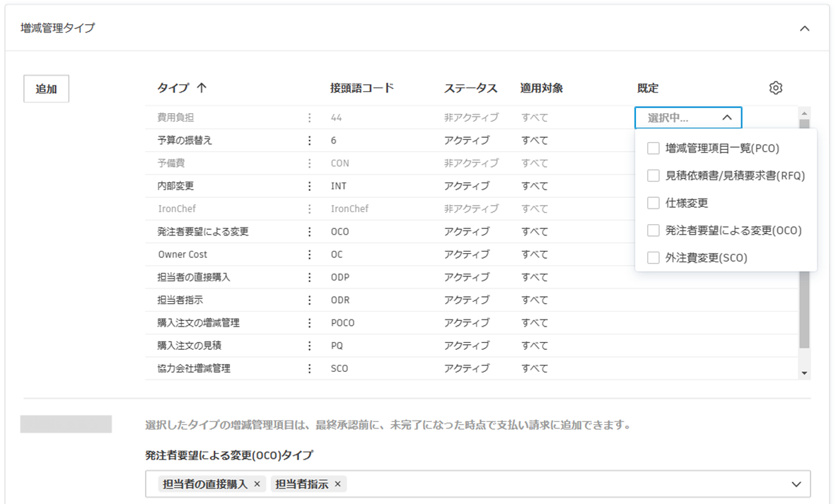Open the three-dot menu for 費用負担 row

click(x=309, y=117)
